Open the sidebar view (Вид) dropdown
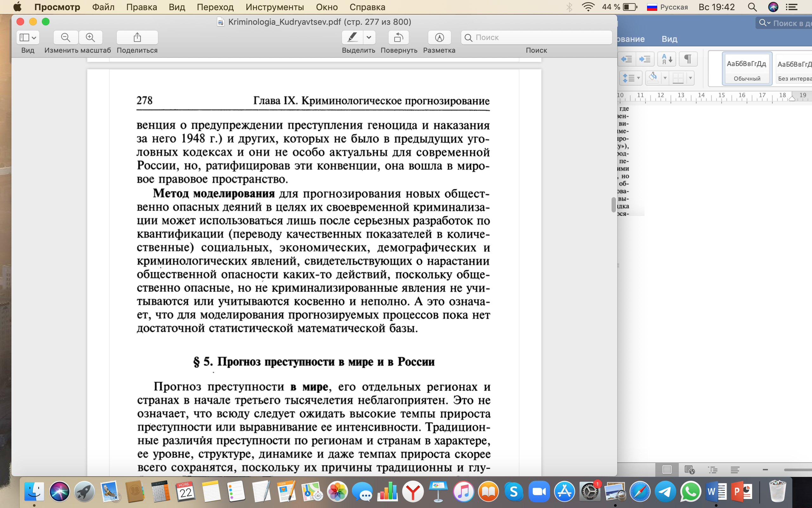Image resolution: width=812 pixels, height=508 pixels. 28,37
